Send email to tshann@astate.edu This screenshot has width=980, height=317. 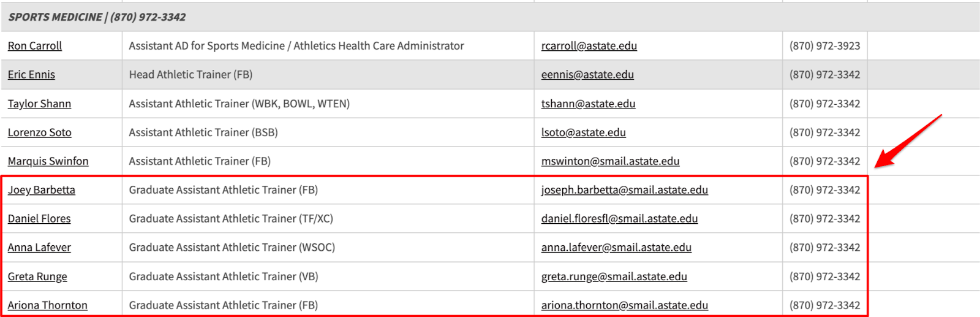(588, 104)
